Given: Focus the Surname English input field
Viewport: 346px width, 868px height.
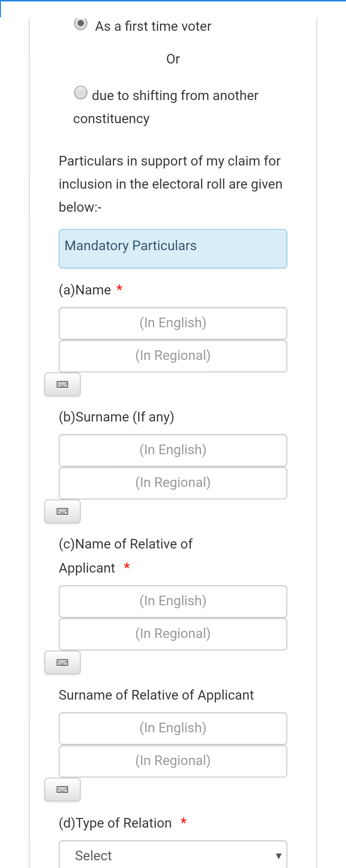Looking at the screenshot, I should [173, 450].
